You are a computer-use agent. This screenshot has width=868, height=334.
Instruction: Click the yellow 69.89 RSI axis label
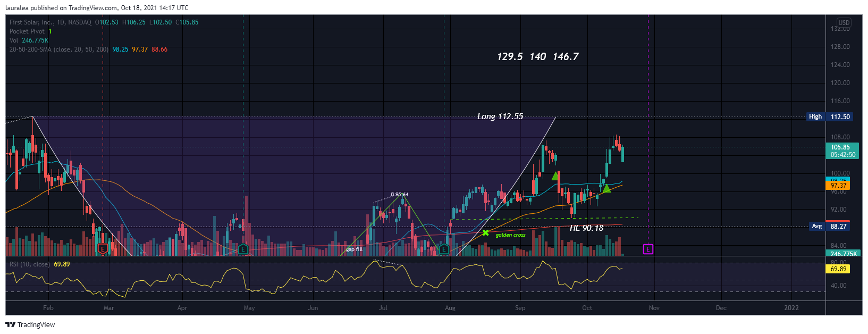click(x=838, y=269)
